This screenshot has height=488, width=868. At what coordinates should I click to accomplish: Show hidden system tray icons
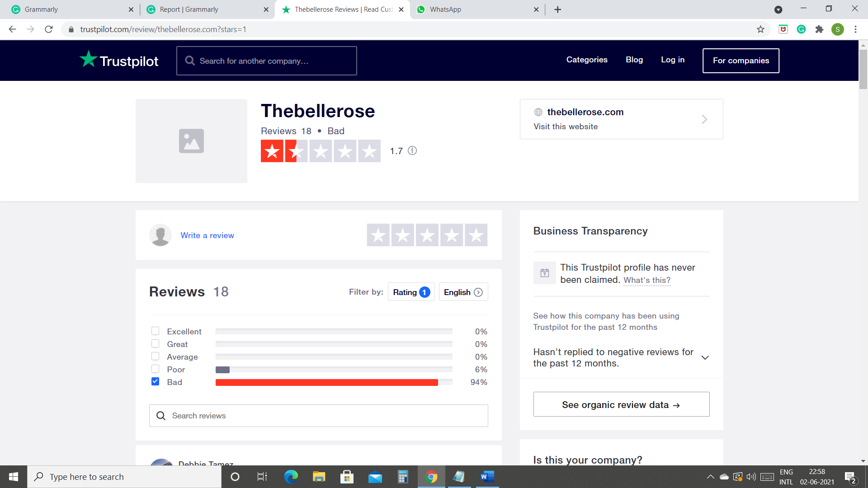click(710, 477)
